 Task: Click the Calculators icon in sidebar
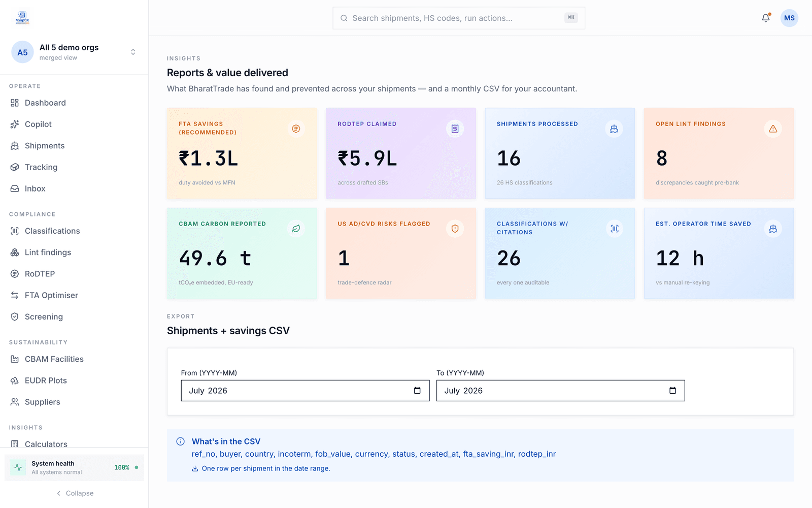pyautogui.click(x=15, y=444)
